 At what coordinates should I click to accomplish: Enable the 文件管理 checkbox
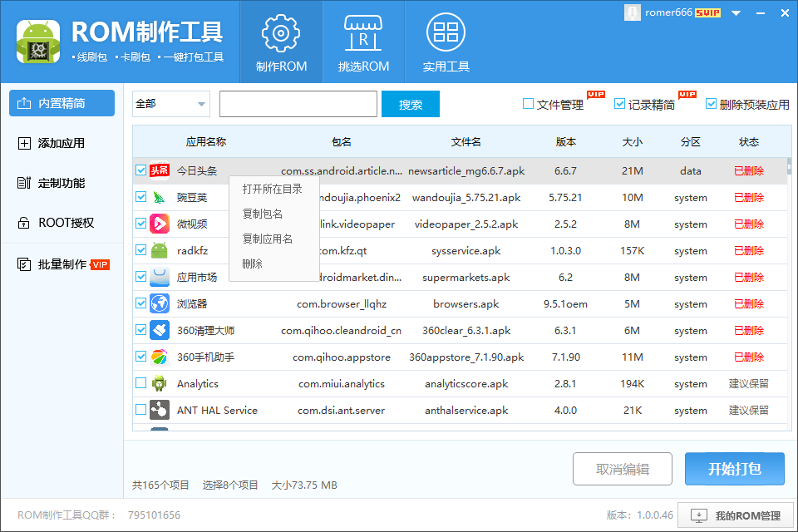tap(528, 104)
